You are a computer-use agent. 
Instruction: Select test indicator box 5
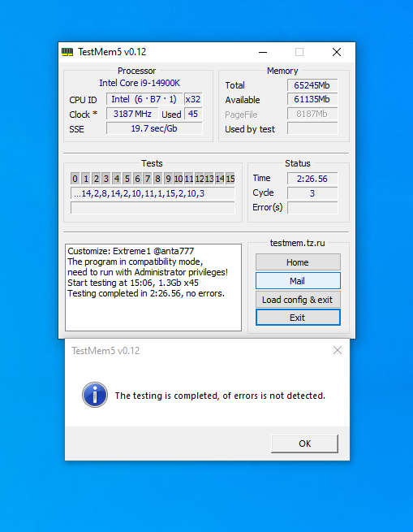point(127,179)
